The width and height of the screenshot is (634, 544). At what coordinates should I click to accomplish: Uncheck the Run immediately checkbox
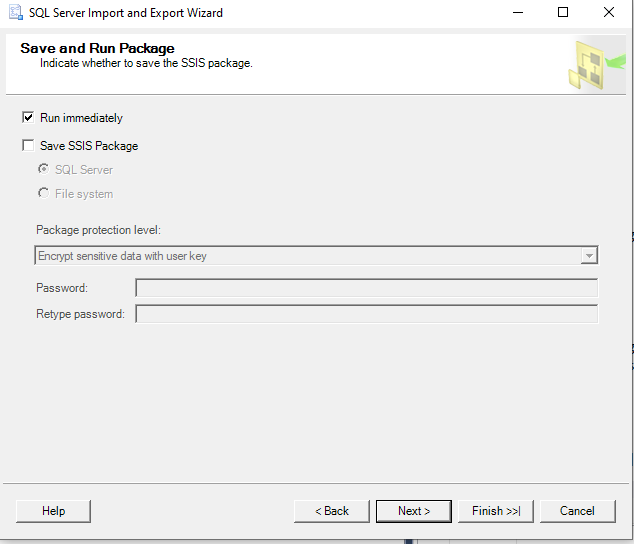click(28, 118)
